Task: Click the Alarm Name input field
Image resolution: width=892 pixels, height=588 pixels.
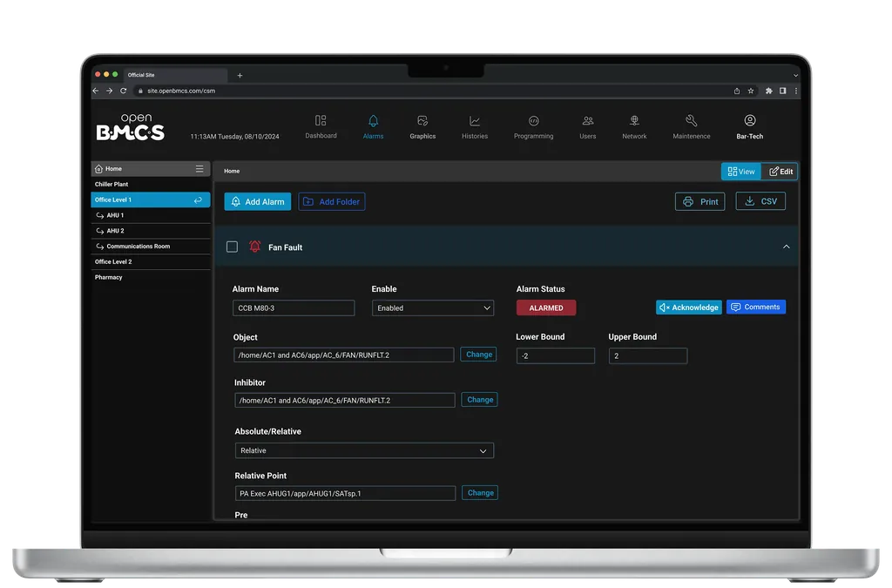Action: (x=294, y=308)
